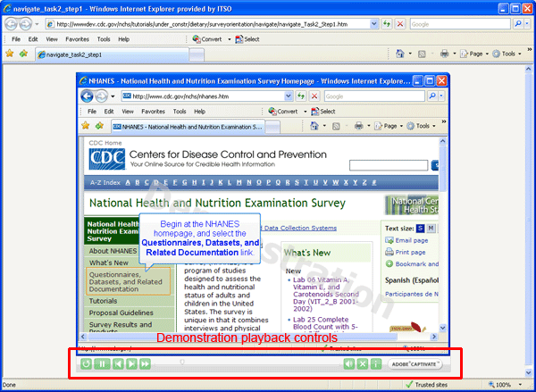Open the outer window Tools menu
Screen dimensions: 536x392
click(x=104, y=39)
